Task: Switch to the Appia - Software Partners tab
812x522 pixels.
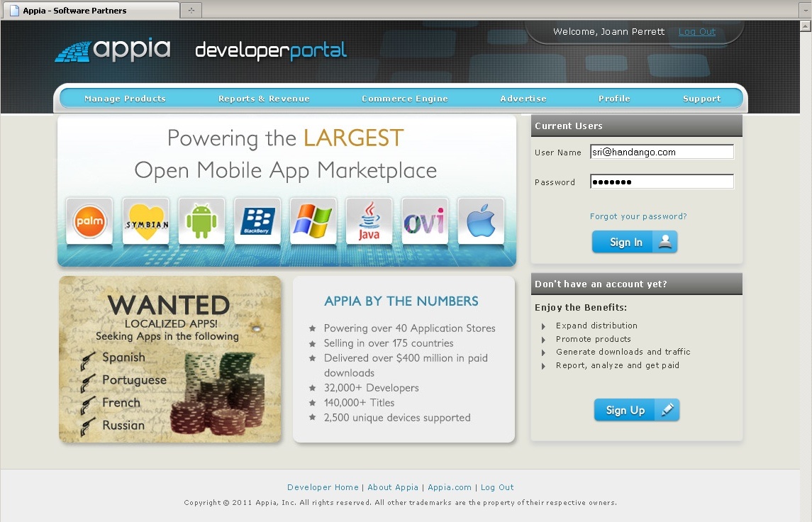Action: tap(91, 11)
